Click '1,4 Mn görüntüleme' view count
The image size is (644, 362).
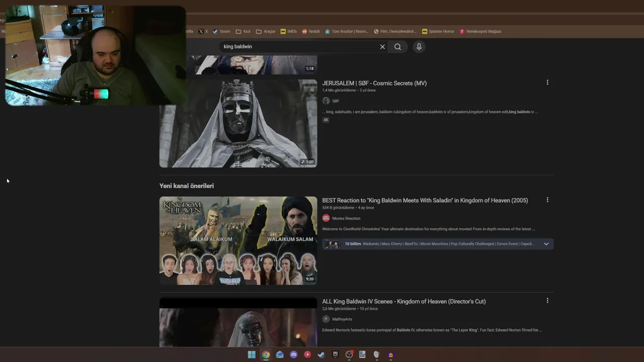coord(339,90)
